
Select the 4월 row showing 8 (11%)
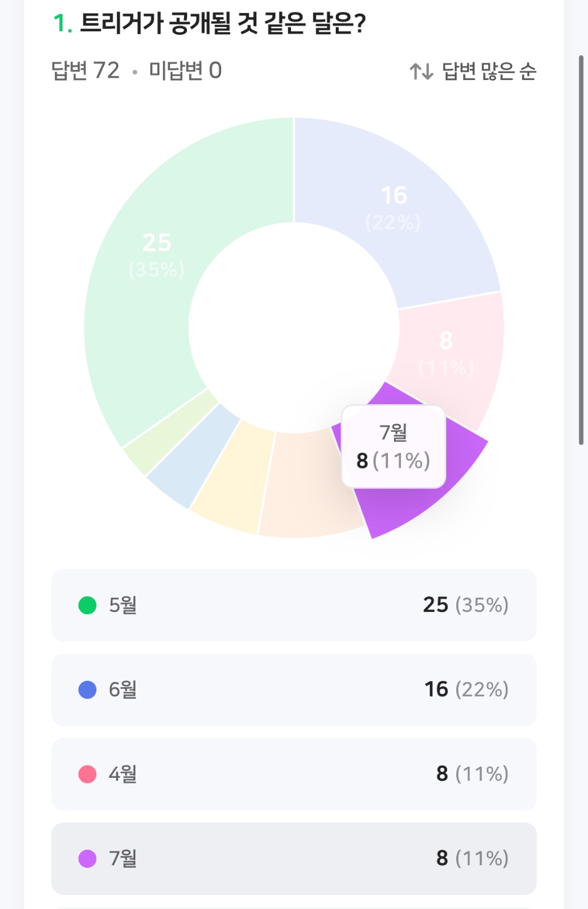294,774
